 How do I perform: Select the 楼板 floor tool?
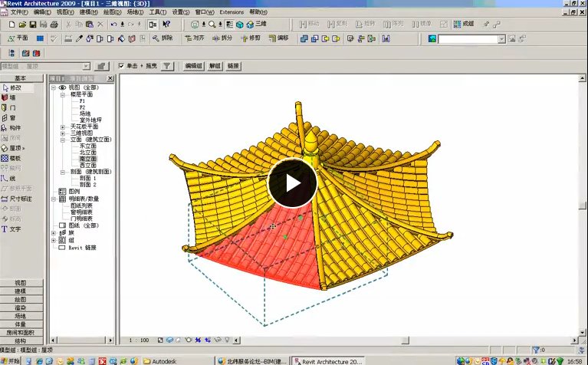[11, 158]
